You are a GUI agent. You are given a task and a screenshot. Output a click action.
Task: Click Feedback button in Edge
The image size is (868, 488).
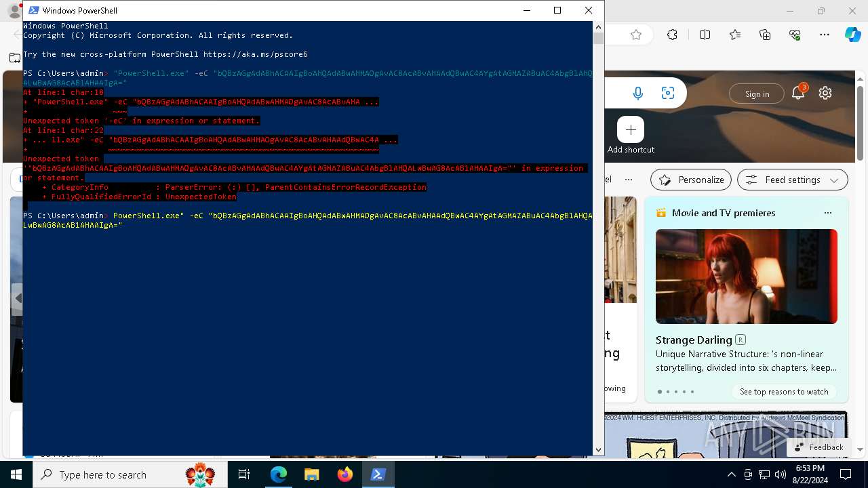pyautogui.click(x=819, y=447)
